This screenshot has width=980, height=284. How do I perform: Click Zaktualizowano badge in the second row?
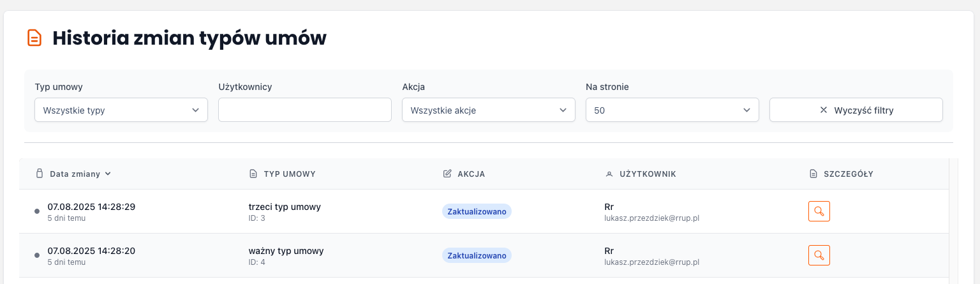tap(477, 256)
